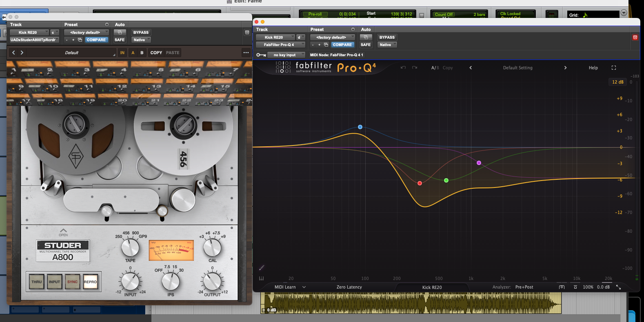Enable SYNC path on Studer A800
644x322 pixels.
coord(72,282)
